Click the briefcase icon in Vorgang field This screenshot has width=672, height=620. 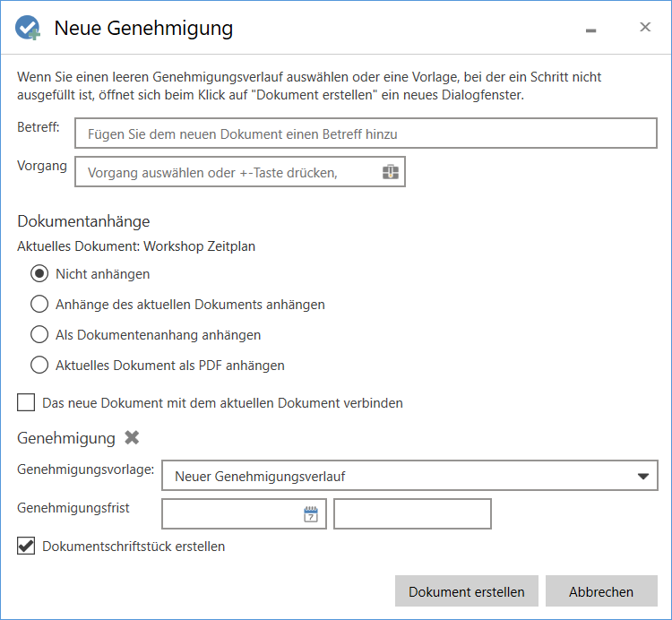coord(390,172)
